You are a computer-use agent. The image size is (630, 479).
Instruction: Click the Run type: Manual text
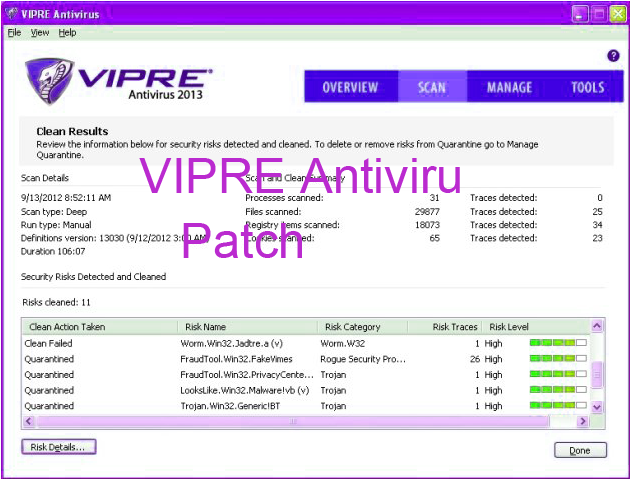click(56, 225)
